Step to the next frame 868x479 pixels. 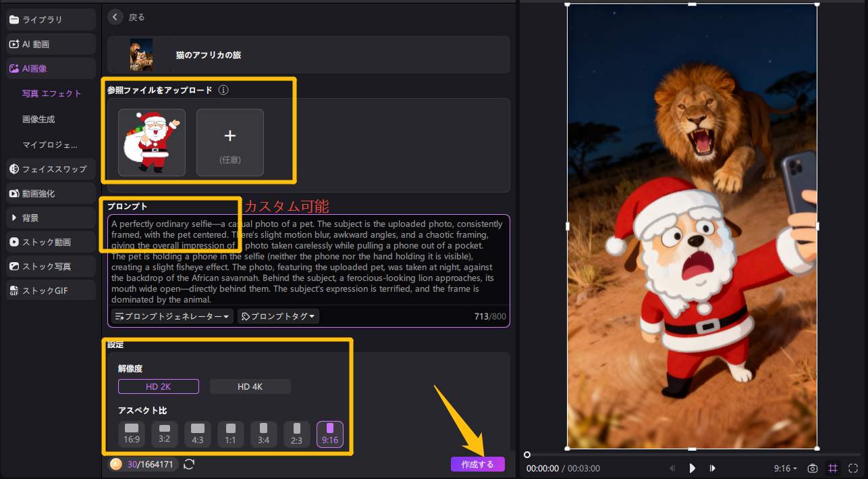(712, 468)
